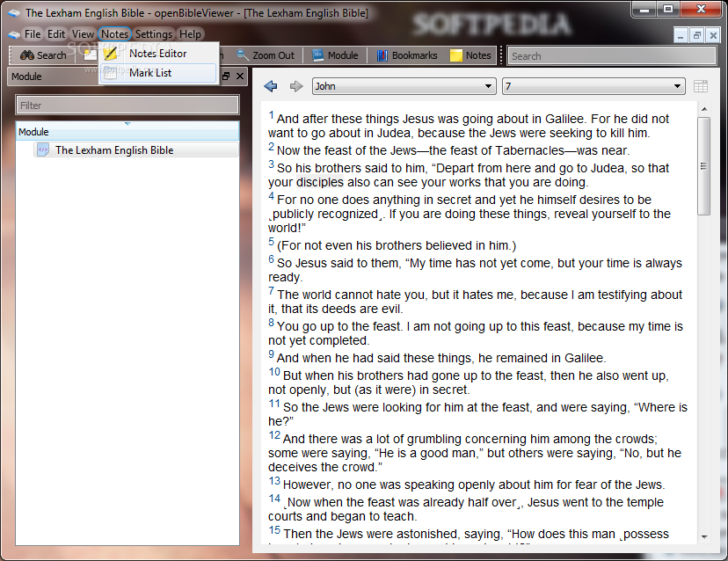Click the toolbar drag handle before Search field
The width and height of the screenshot is (728, 561).
[501, 55]
